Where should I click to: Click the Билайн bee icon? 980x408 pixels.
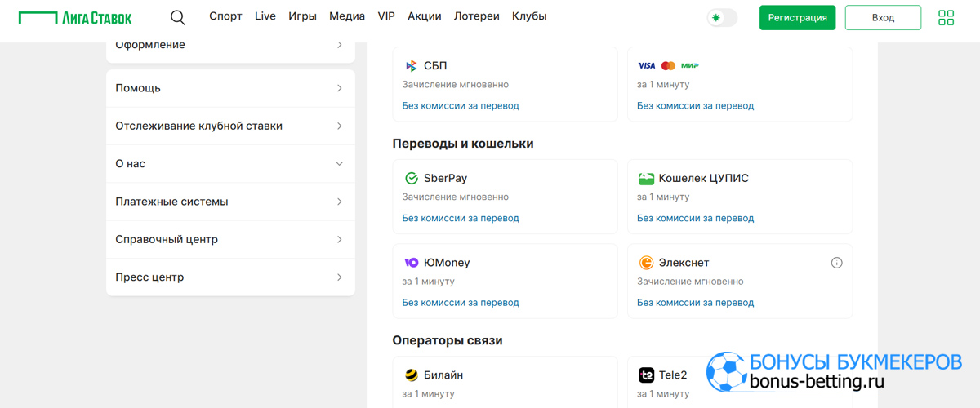click(x=412, y=375)
